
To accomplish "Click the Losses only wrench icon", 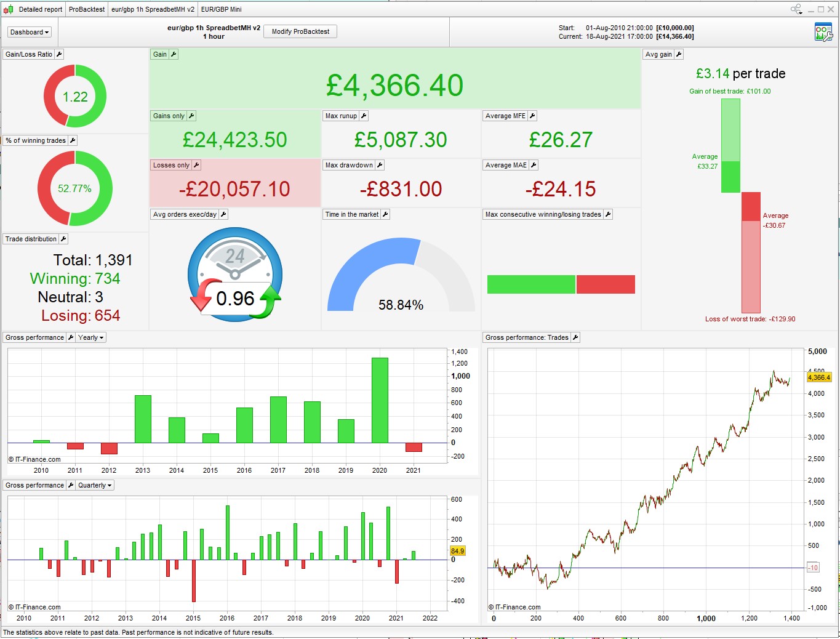I will pos(196,165).
